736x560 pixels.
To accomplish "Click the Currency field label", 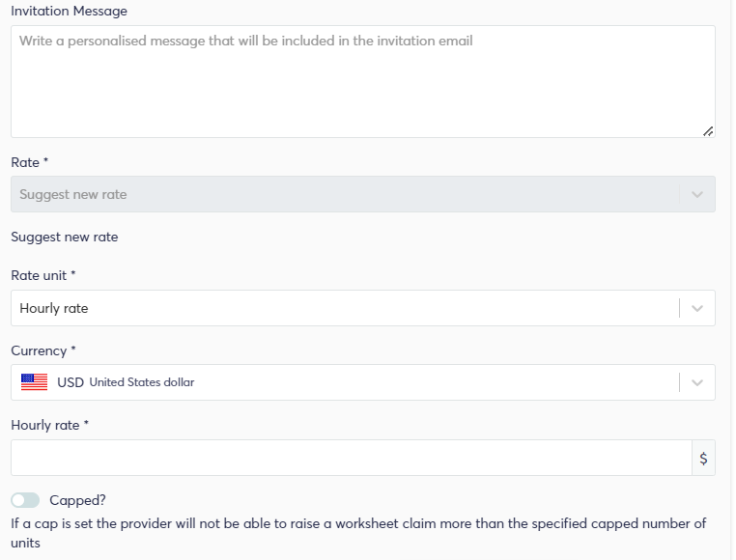I will (43, 350).
